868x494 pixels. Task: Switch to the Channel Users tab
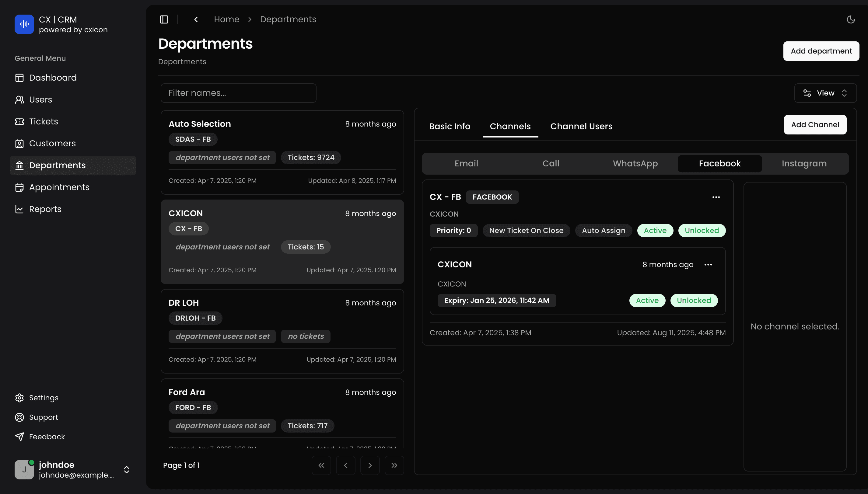click(581, 127)
